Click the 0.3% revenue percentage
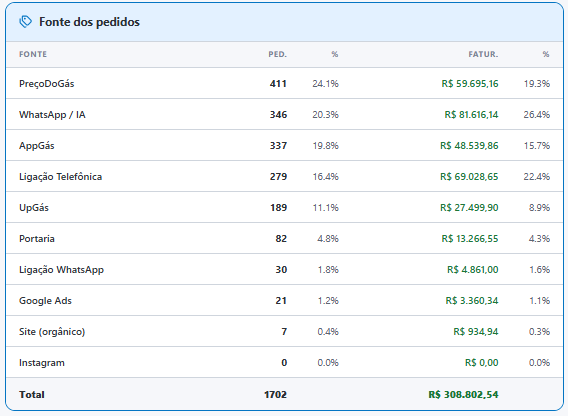The image size is (568, 416). click(539, 332)
